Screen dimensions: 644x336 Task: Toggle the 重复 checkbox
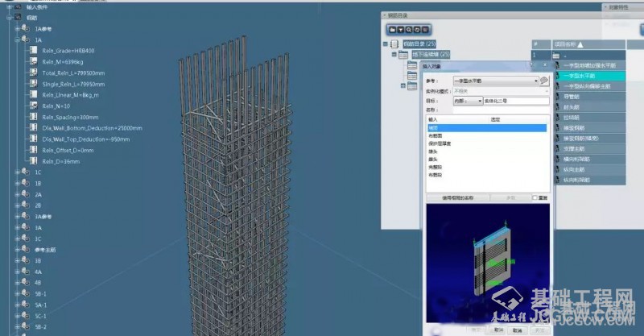535,197
